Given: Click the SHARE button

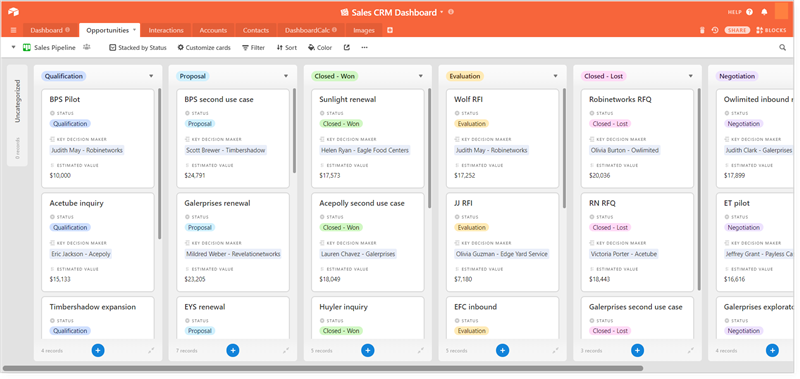Looking at the screenshot, I should pyautogui.click(x=737, y=31).
